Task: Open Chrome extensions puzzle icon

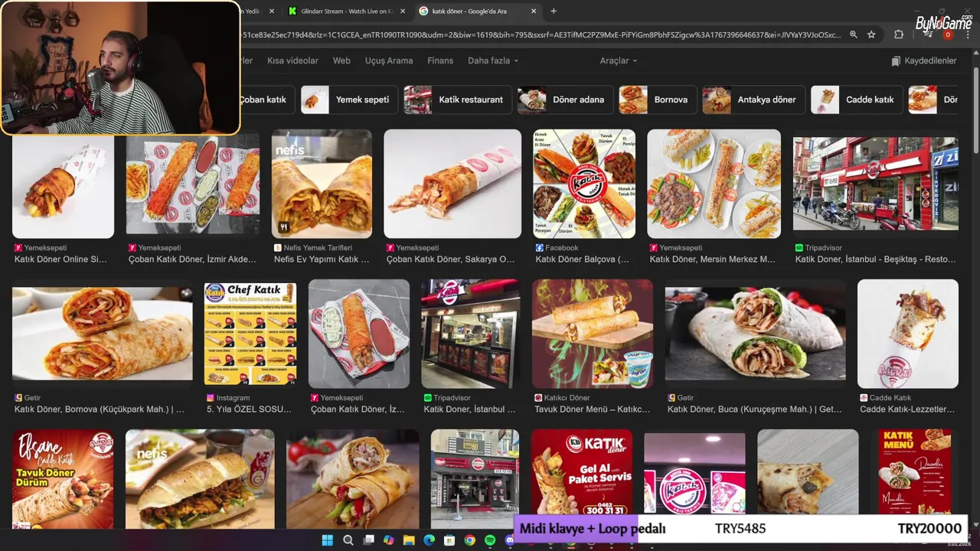Action: coord(899,34)
